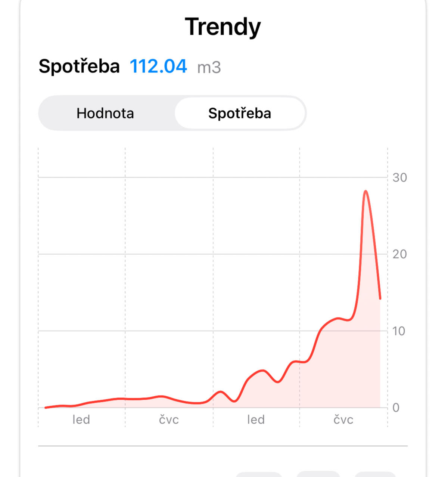
Task: Click the m3 unit label
Action: click(x=209, y=68)
